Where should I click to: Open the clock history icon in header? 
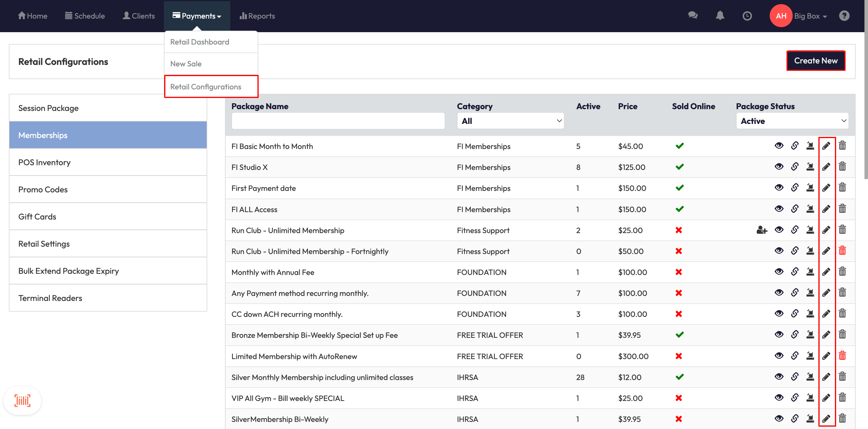pyautogui.click(x=747, y=16)
